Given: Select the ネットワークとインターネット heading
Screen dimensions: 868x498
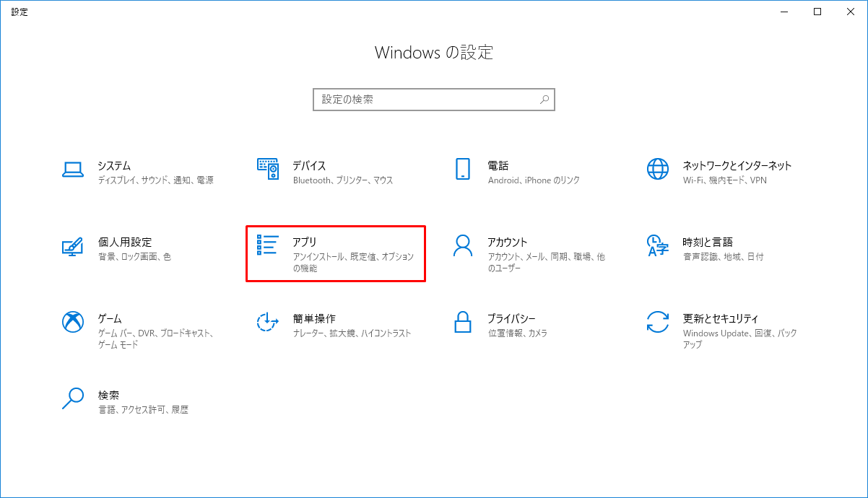Looking at the screenshot, I should [737, 165].
